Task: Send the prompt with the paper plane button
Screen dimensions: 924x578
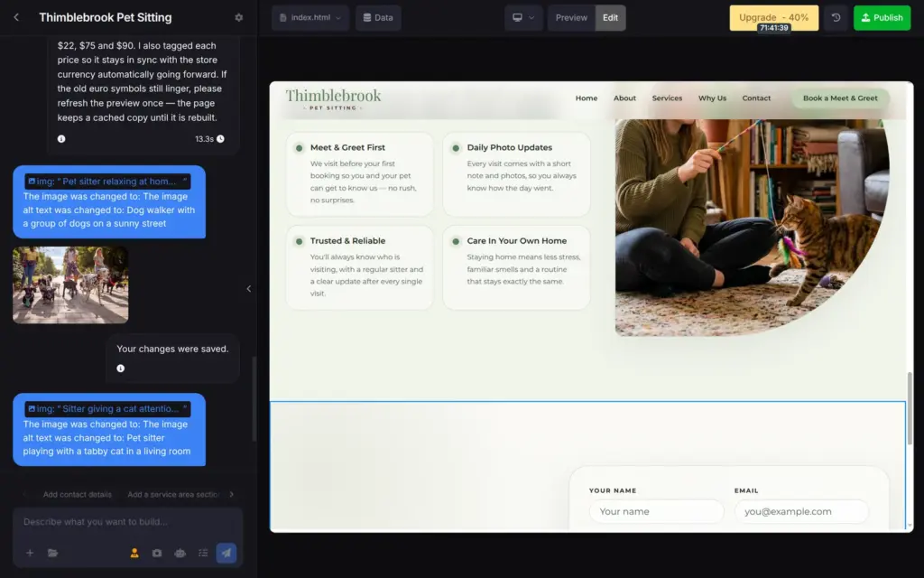Action: 226,554
